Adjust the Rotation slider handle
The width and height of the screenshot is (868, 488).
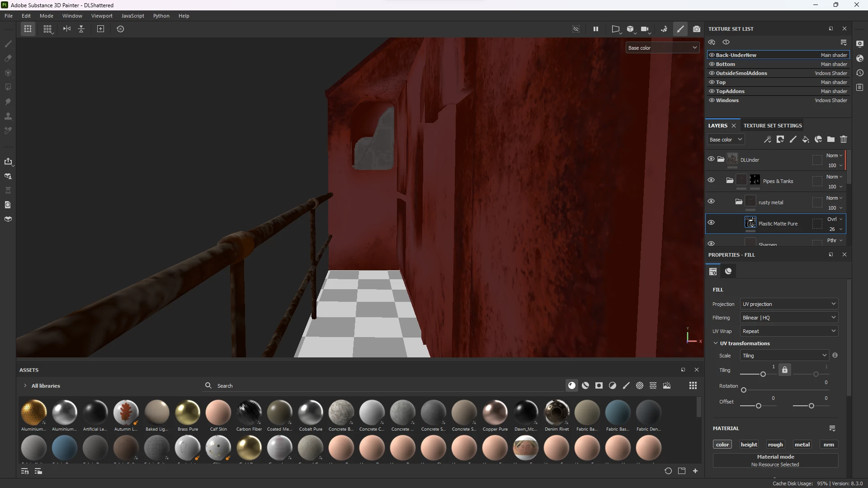click(x=744, y=390)
